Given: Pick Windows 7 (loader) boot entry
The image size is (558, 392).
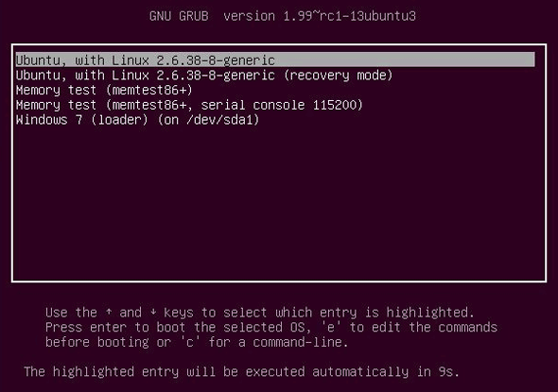Looking at the screenshot, I should click(x=137, y=120).
